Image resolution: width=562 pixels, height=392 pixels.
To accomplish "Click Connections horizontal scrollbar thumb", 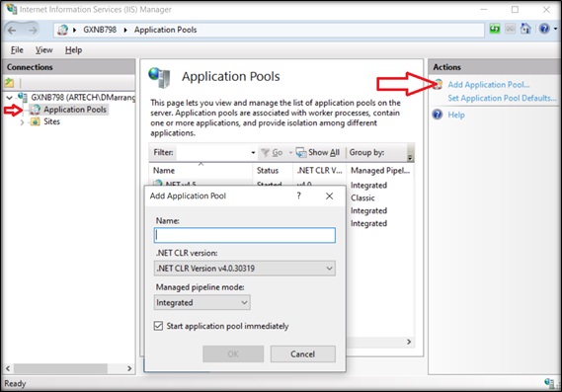I will pyautogui.click(x=60, y=368).
